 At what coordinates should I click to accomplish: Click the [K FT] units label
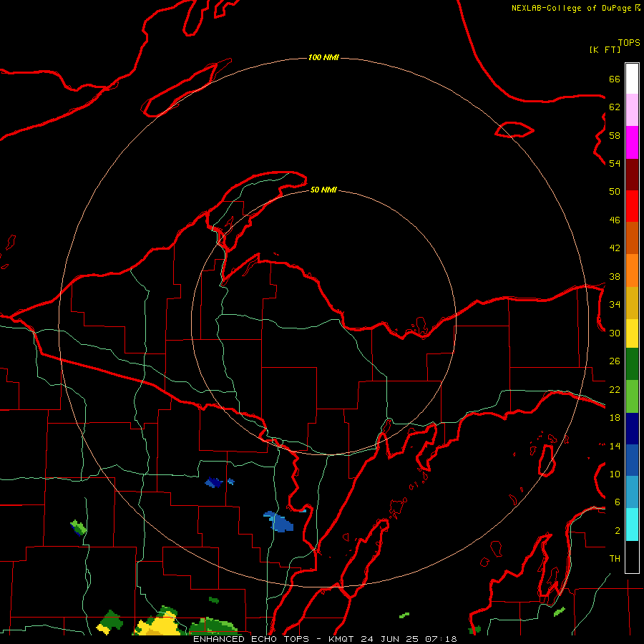(605, 50)
